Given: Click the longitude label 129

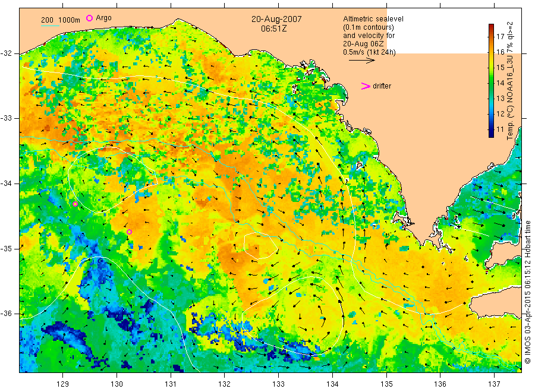Looking at the screenshot, I should click(63, 384).
